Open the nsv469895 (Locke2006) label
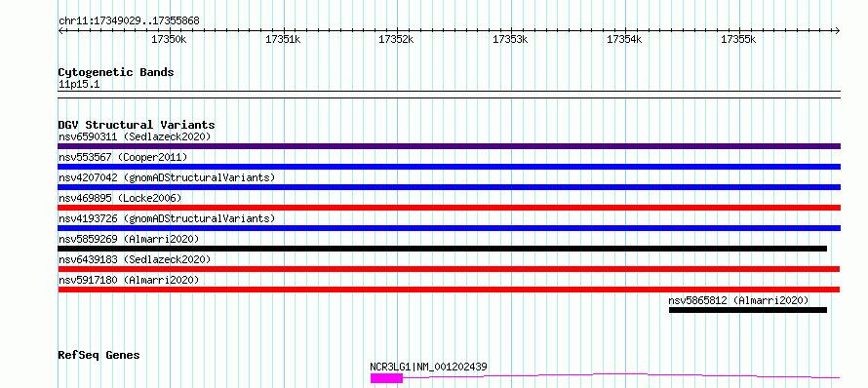 (120, 198)
